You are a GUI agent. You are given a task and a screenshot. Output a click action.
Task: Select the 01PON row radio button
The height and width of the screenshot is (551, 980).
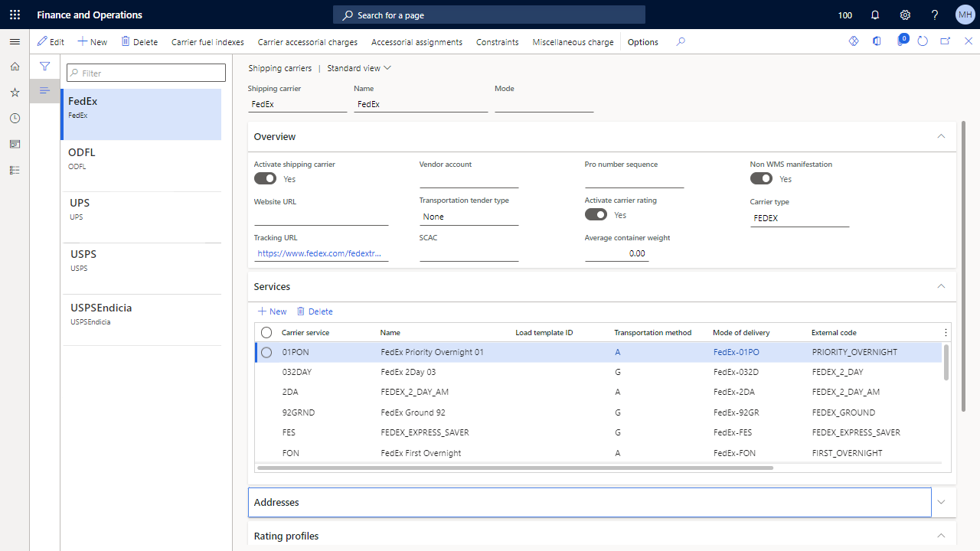coord(266,352)
